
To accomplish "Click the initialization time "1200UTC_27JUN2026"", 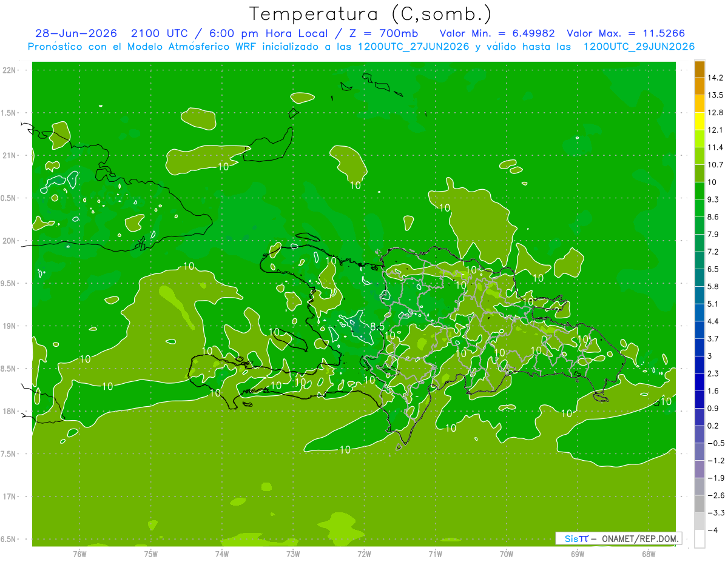I will click(414, 47).
